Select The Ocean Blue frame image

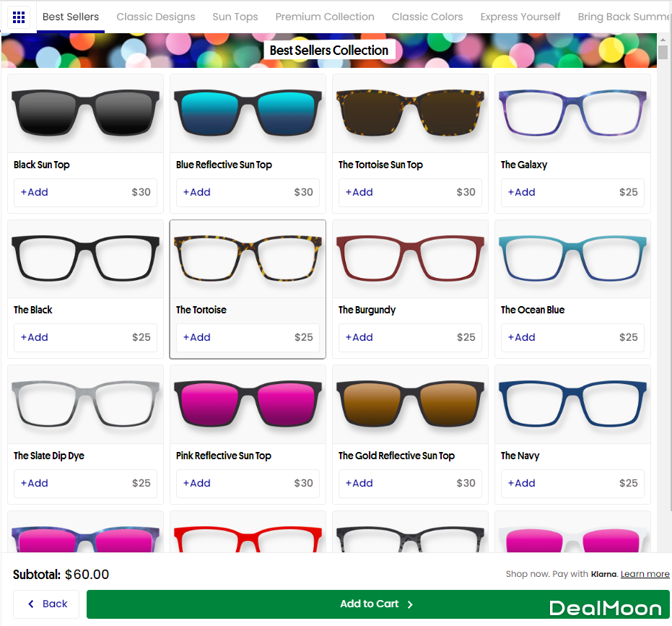tap(572, 259)
